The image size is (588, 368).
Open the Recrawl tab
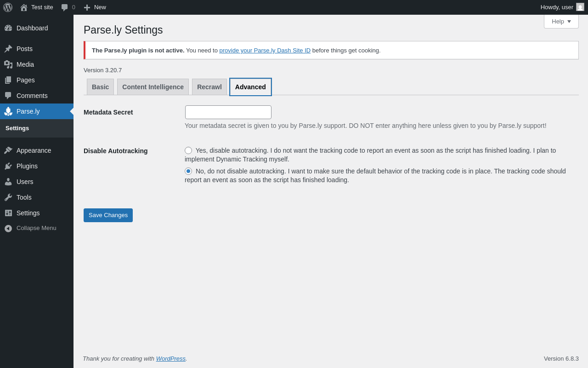tap(209, 87)
